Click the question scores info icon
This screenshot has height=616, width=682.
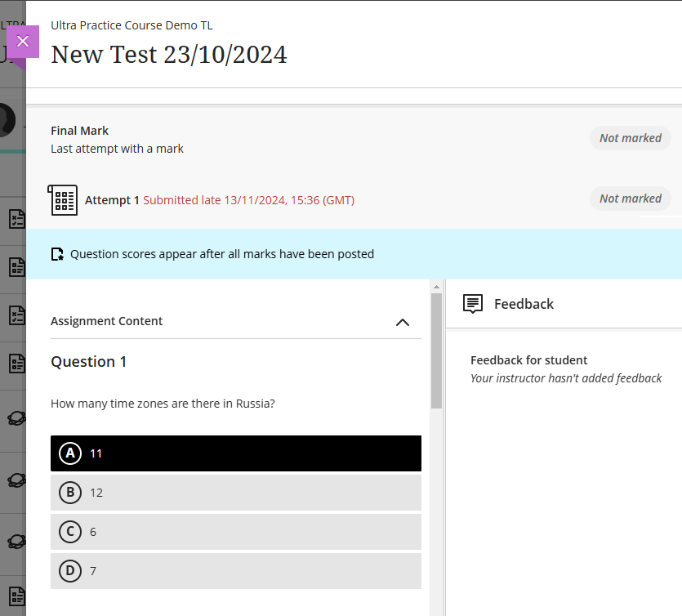[57, 254]
